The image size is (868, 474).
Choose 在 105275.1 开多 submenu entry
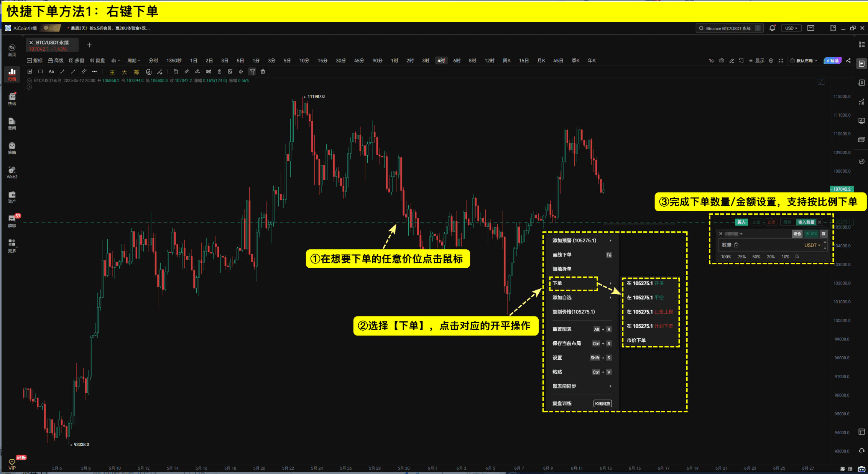coord(650,283)
